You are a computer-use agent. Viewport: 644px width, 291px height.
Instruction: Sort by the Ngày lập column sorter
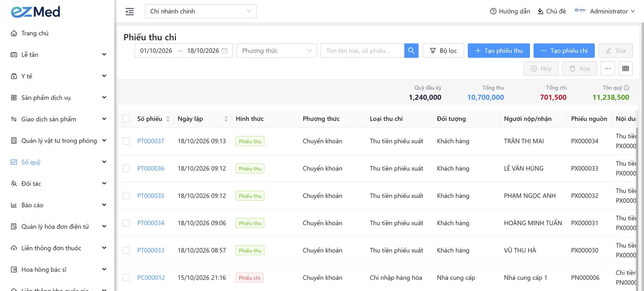pos(226,119)
